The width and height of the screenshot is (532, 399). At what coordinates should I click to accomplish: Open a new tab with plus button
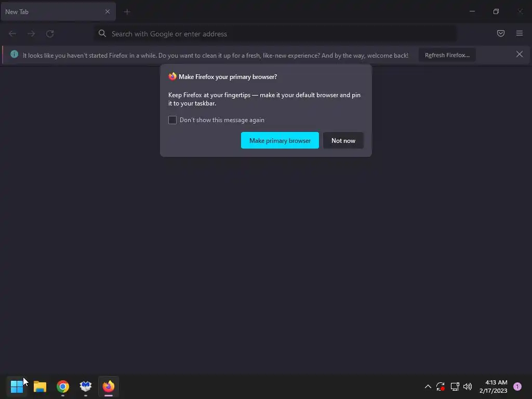tap(127, 12)
